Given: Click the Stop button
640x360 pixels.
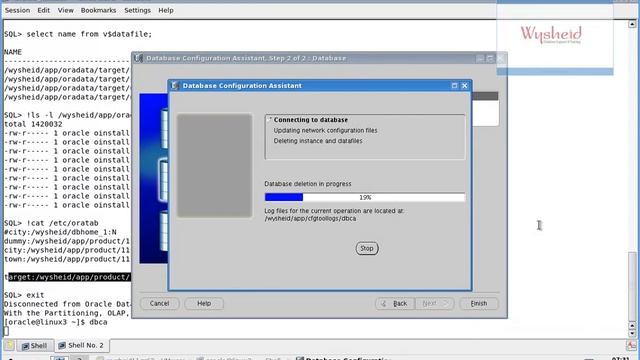Looking at the screenshot, I should (x=367, y=248).
